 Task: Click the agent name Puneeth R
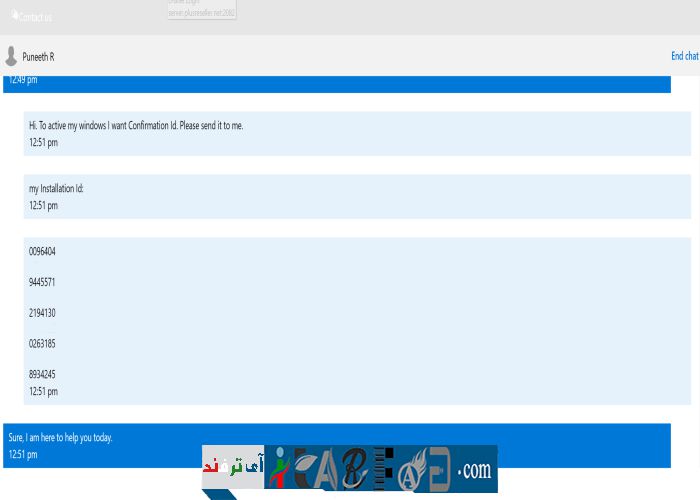click(38, 57)
